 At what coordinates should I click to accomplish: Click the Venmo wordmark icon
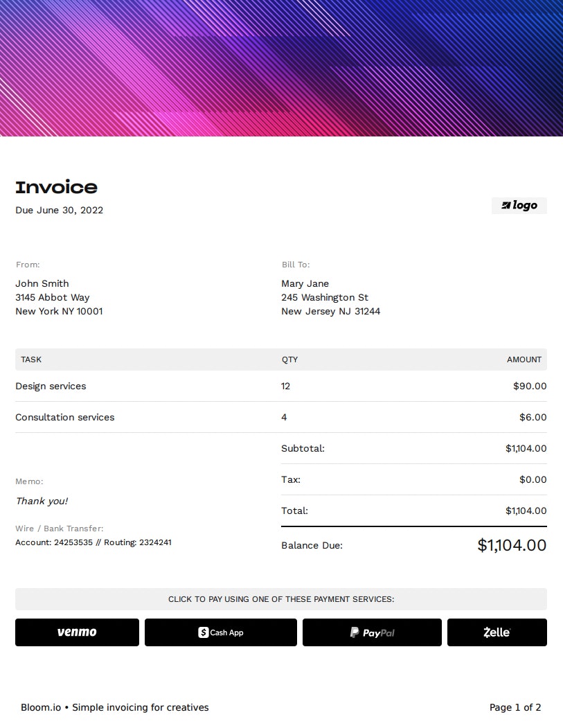[x=76, y=632]
